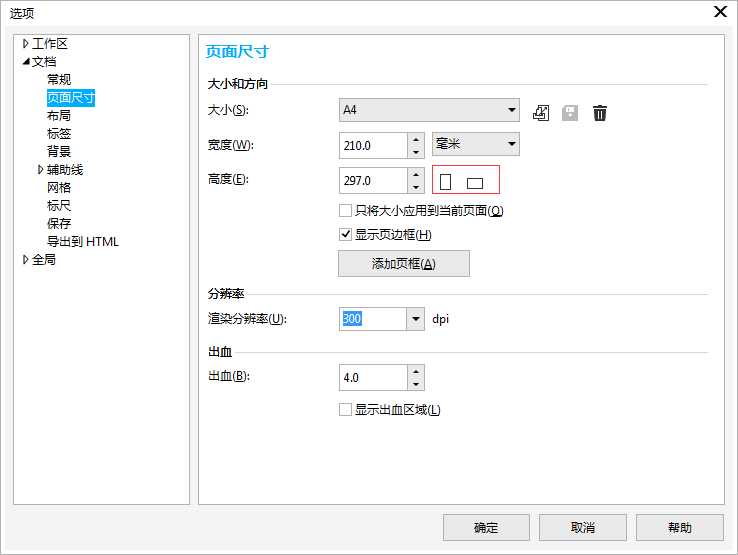Select the landscape orientation icon
Screen dimensions: 738x555
tap(475, 182)
